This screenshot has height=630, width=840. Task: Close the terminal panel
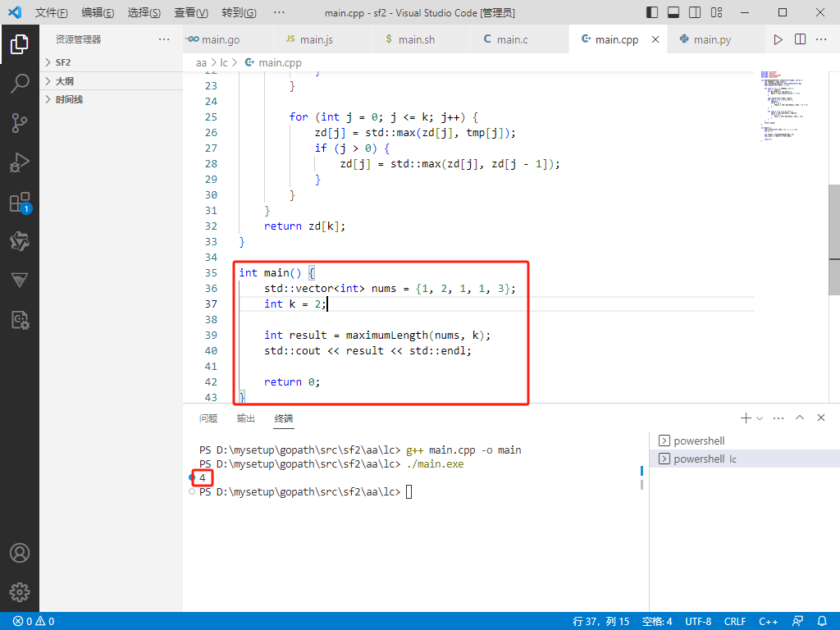(x=820, y=418)
